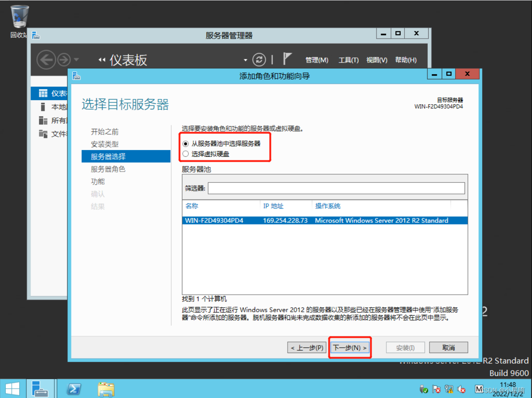This screenshot has height=398, width=532.
Task: Go to the 服务器角色 wizard step
Action: coord(108,169)
